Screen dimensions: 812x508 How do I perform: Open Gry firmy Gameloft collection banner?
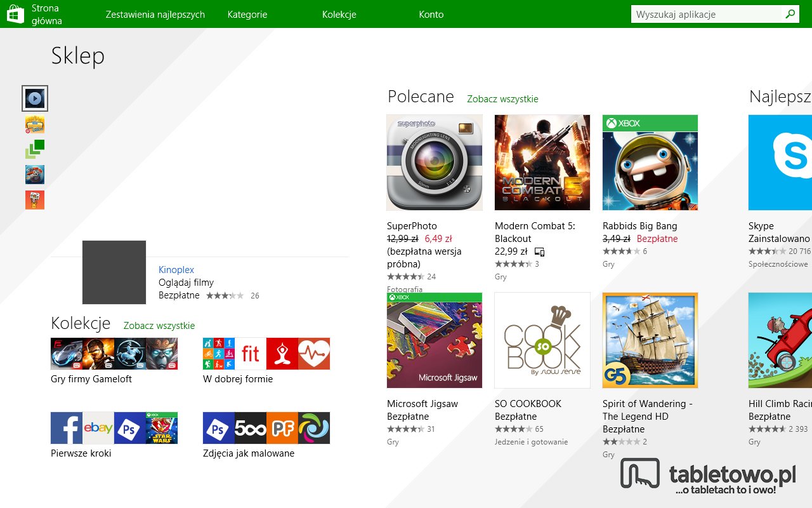tap(114, 354)
